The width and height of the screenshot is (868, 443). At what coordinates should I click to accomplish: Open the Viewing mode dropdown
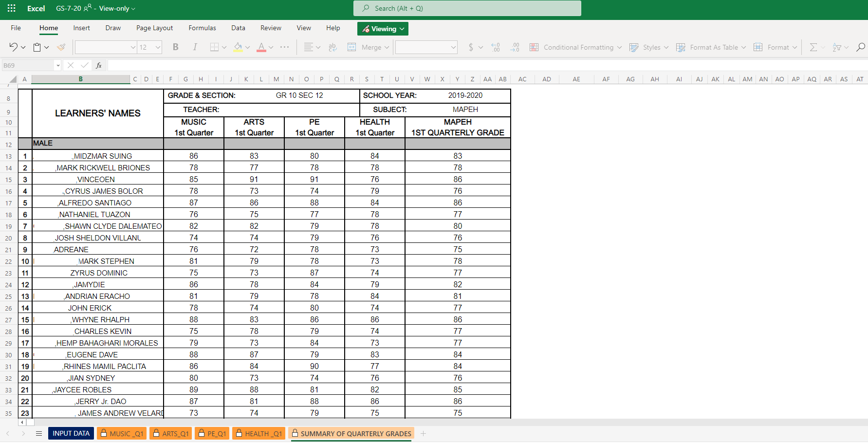point(383,29)
